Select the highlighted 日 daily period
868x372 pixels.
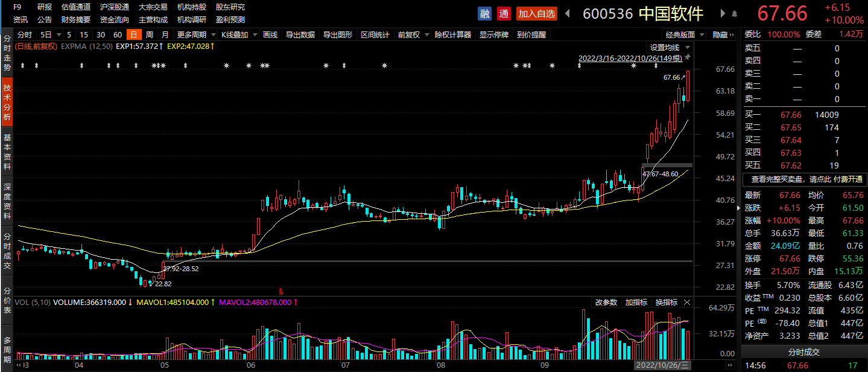point(133,35)
